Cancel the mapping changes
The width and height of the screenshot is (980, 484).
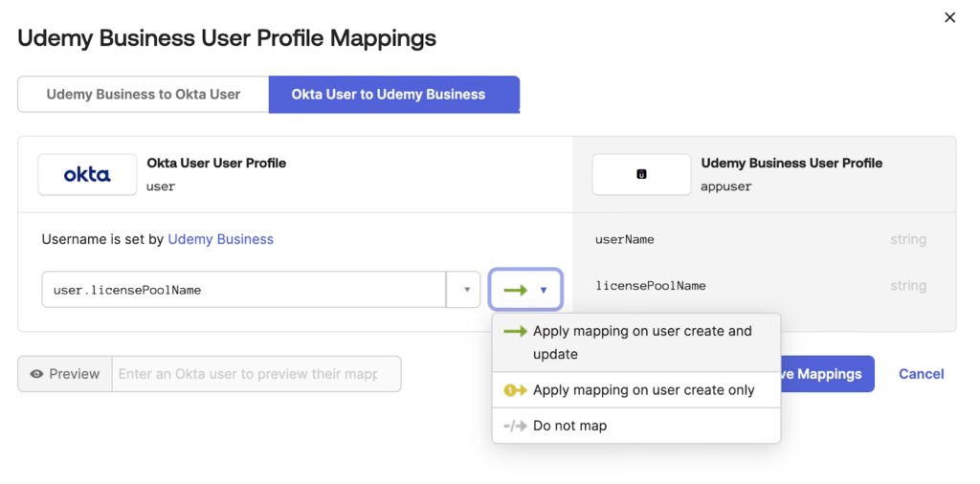[921, 374]
